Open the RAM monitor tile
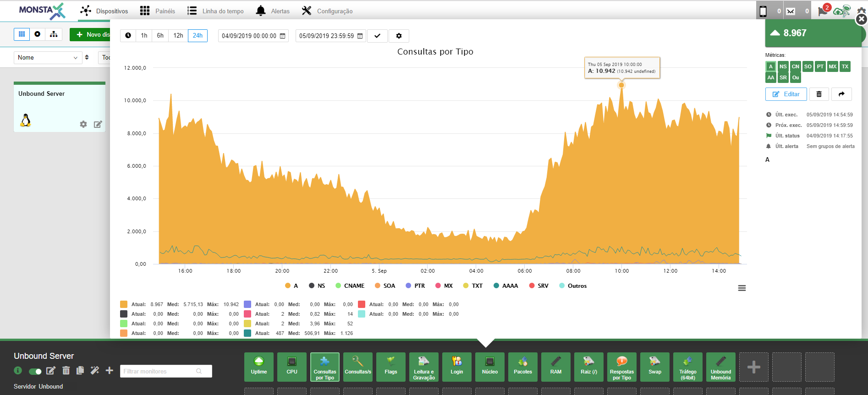The height and width of the screenshot is (395, 868). click(556, 367)
